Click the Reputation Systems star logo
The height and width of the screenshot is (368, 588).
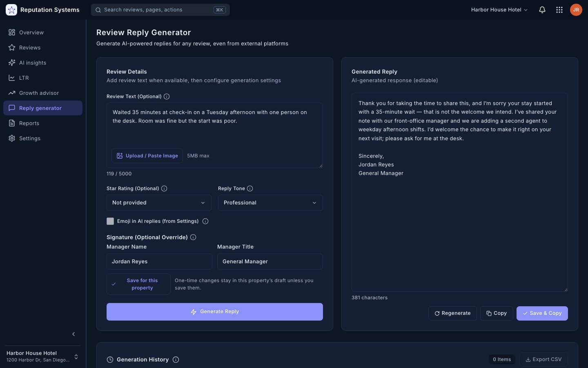(x=11, y=10)
